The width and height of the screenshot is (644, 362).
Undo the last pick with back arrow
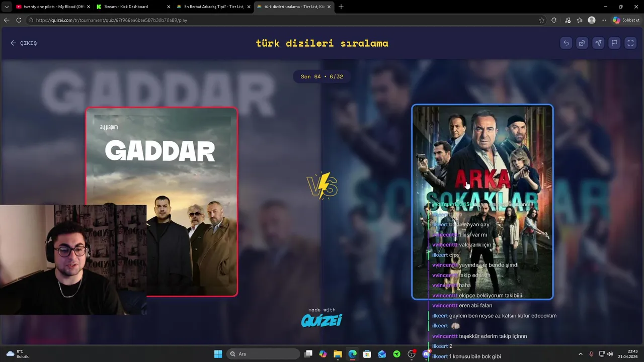pyautogui.click(x=566, y=43)
